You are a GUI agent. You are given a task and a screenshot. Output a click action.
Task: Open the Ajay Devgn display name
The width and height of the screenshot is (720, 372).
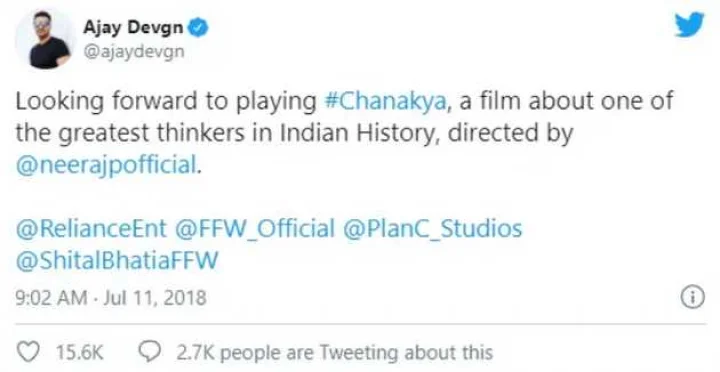(x=133, y=28)
